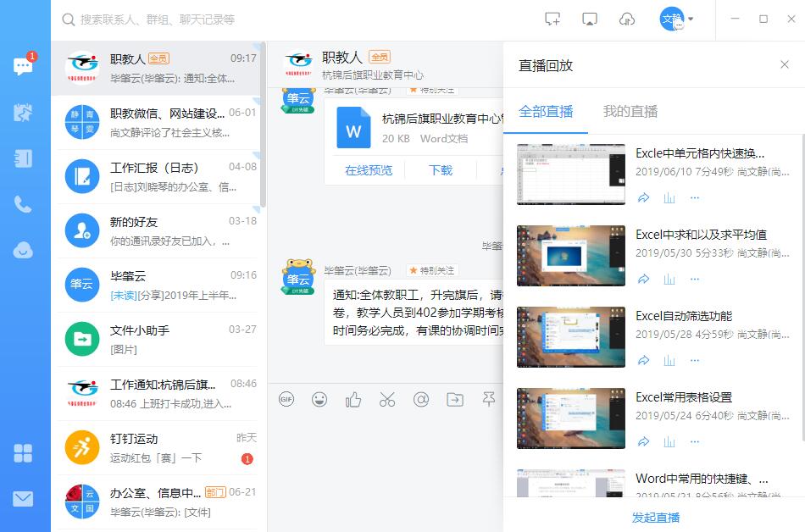Switch to the 我的直播 tab
Viewport: 805px width, 532px height.
[x=630, y=111]
